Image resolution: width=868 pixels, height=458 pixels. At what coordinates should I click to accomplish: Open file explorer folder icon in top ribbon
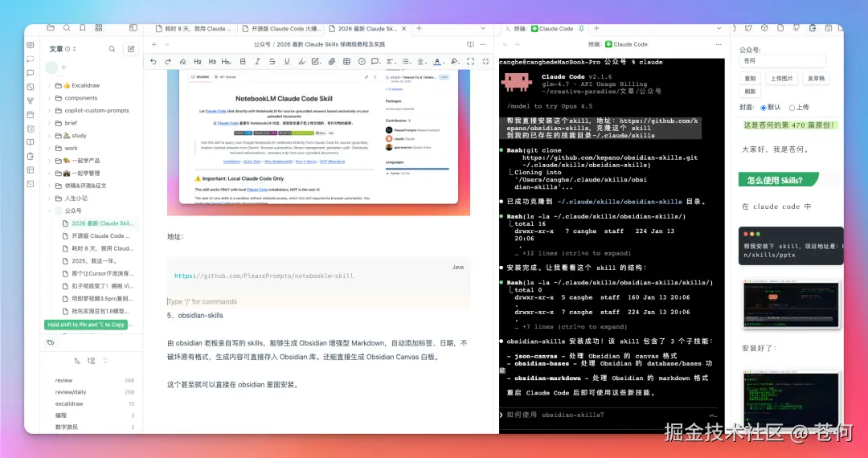click(x=51, y=27)
